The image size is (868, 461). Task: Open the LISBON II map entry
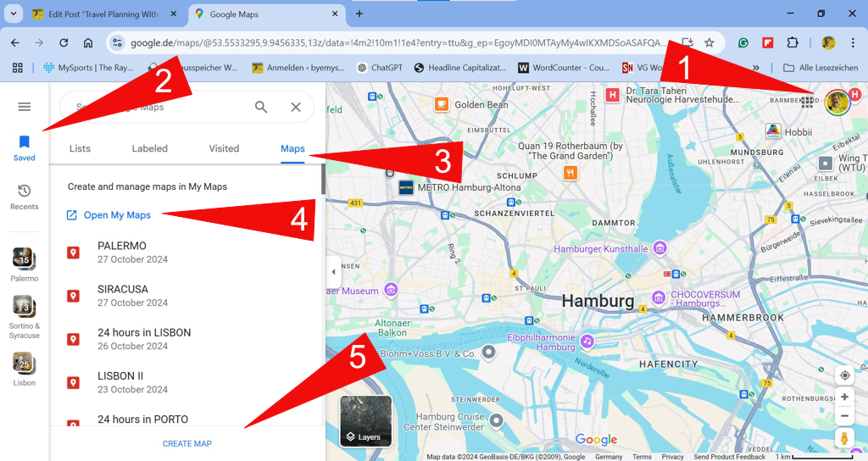[x=186, y=382]
